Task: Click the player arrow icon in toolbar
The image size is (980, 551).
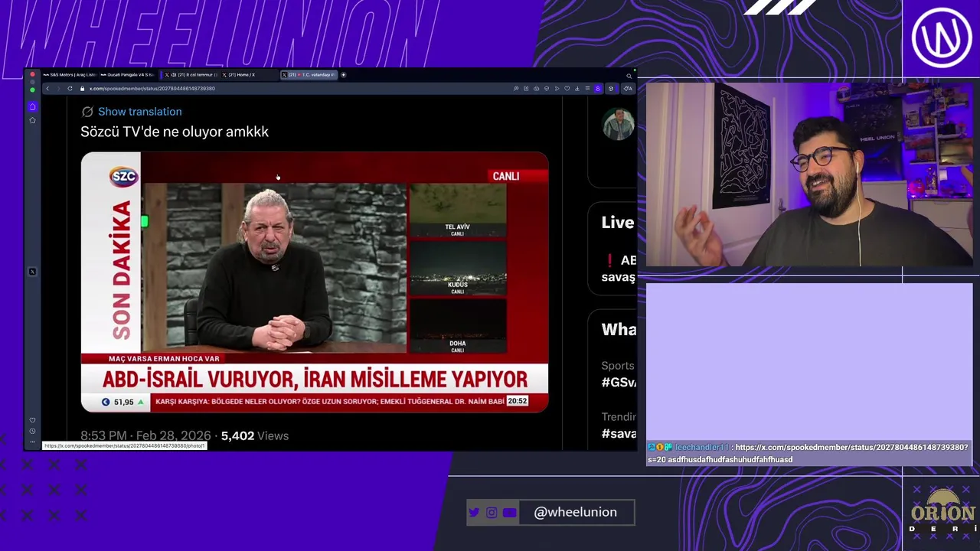Action: (557, 89)
